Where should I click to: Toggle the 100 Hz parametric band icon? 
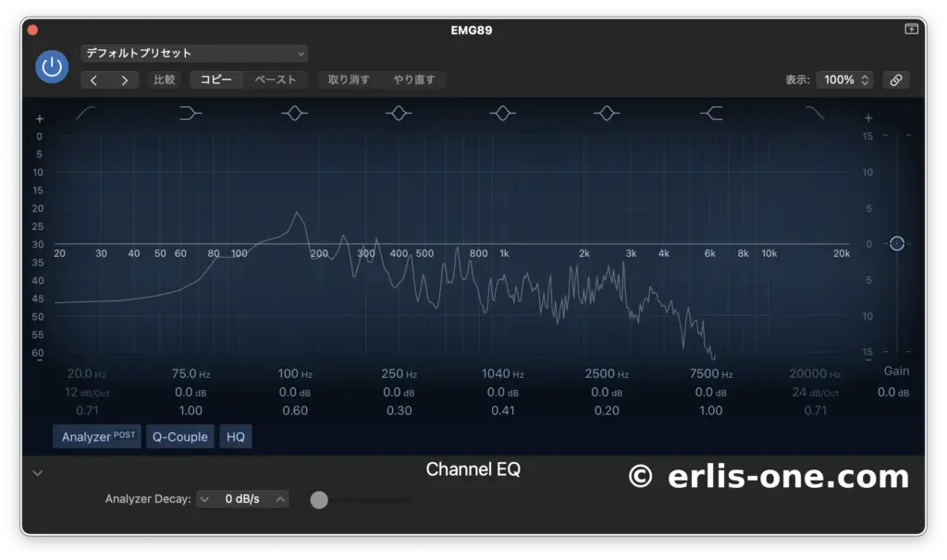coord(294,113)
